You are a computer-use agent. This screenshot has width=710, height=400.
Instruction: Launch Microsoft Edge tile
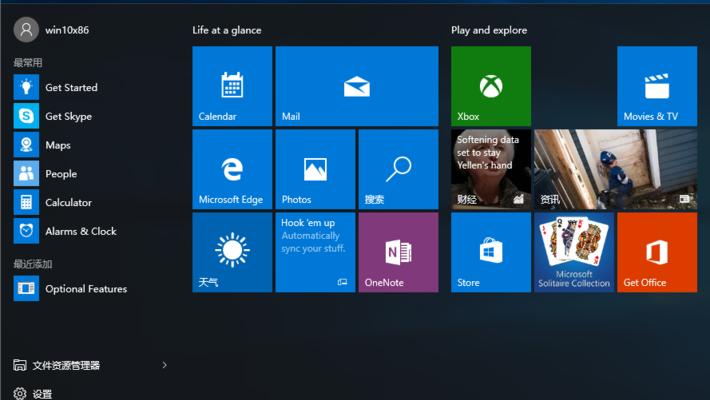[x=232, y=169]
